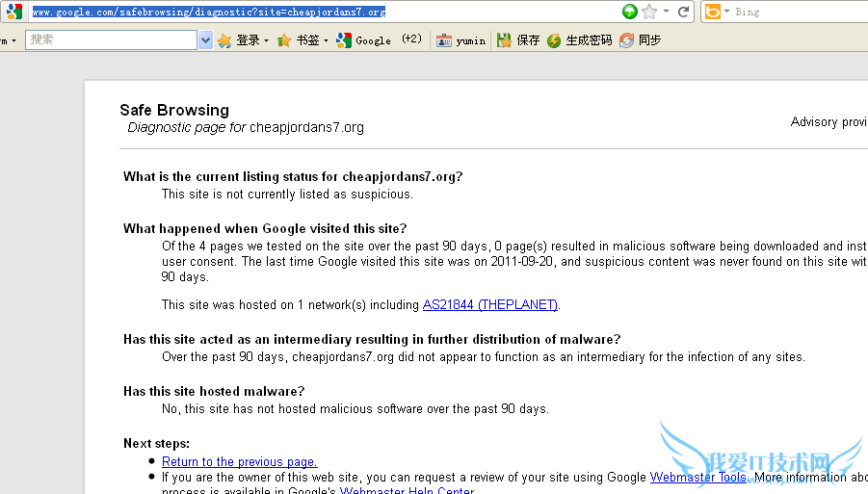
Task: Click 'Diagnostic page for cheapjordans7.org' subtitle
Action: pyautogui.click(x=246, y=128)
